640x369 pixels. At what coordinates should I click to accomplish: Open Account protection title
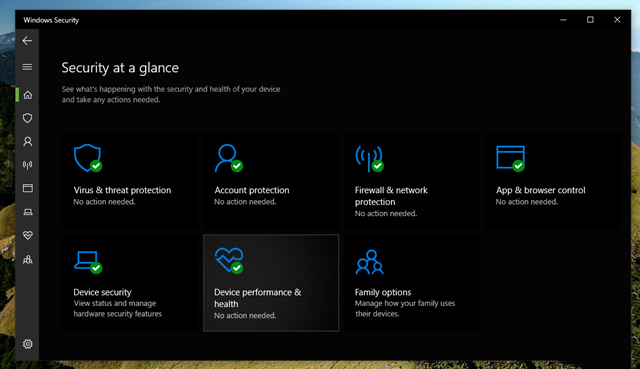(251, 190)
